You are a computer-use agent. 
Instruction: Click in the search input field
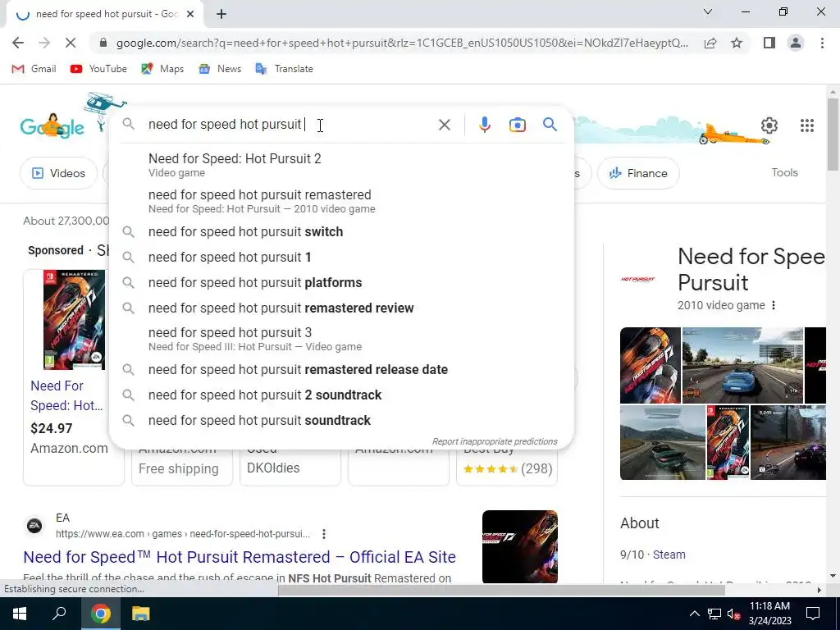tap(290, 125)
